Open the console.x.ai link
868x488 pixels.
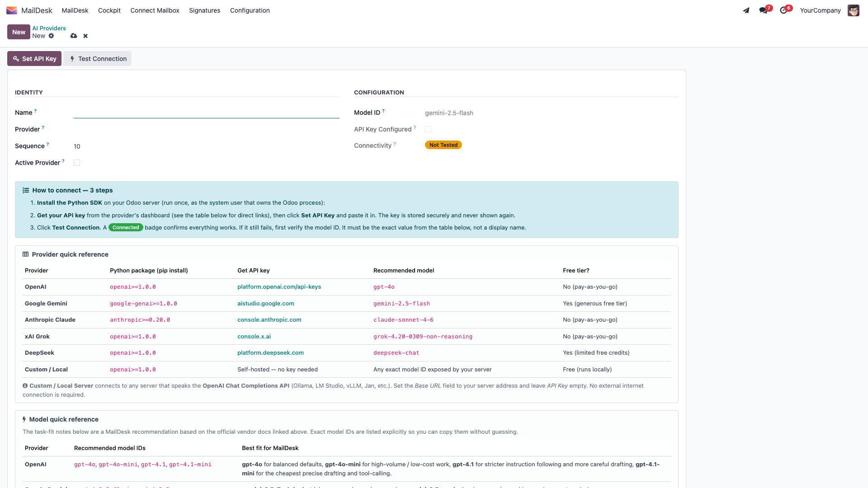pyautogui.click(x=254, y=337)
